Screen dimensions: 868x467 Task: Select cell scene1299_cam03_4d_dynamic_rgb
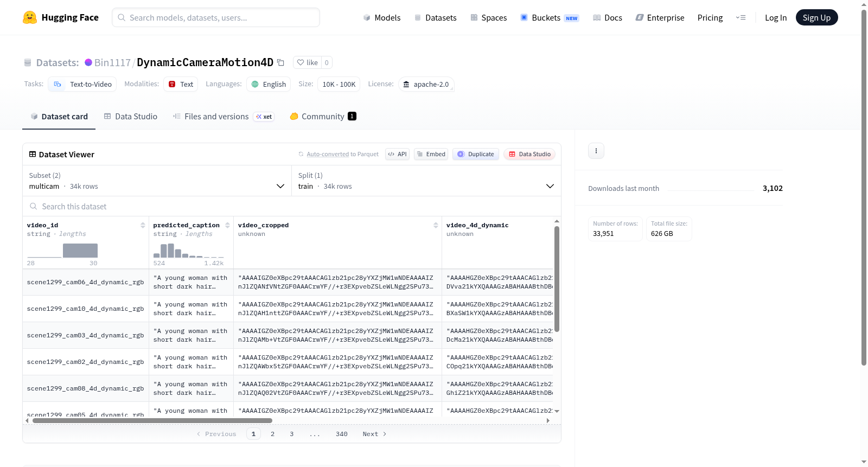coord(86,335)
